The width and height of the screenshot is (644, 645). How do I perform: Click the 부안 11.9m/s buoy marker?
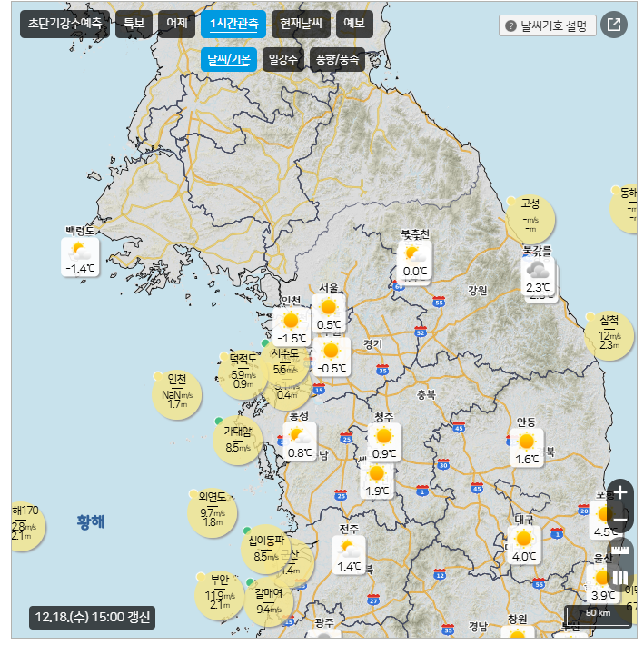[x=219, y=595]
